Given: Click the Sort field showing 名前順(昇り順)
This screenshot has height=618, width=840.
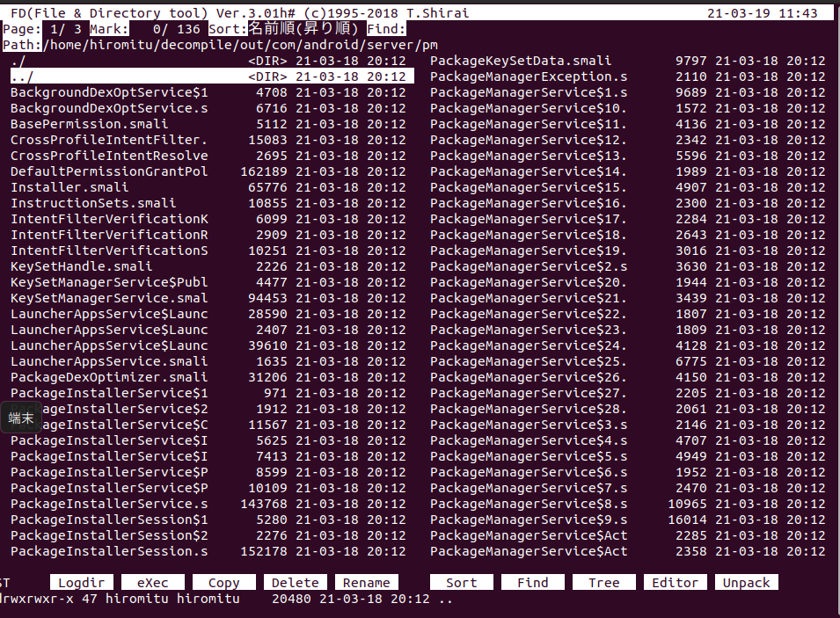Looking at the screenshot, I should point(283,28).
